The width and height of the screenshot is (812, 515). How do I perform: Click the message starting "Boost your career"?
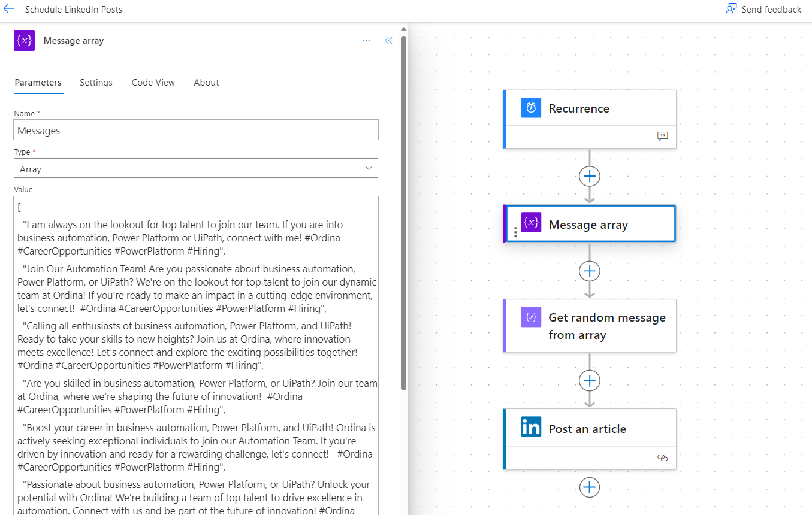197,447
